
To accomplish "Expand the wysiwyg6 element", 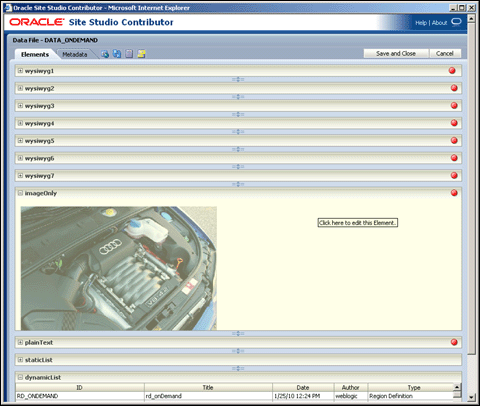I will 20,158.
